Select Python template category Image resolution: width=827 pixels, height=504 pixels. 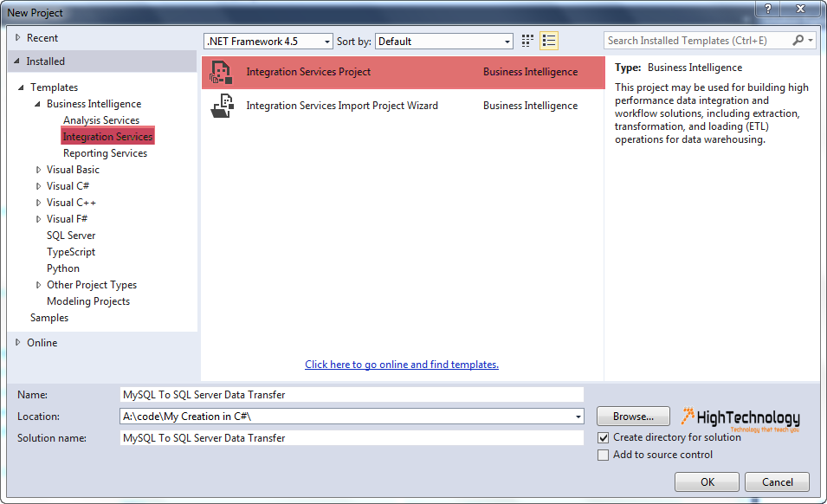tap(62, 268)
